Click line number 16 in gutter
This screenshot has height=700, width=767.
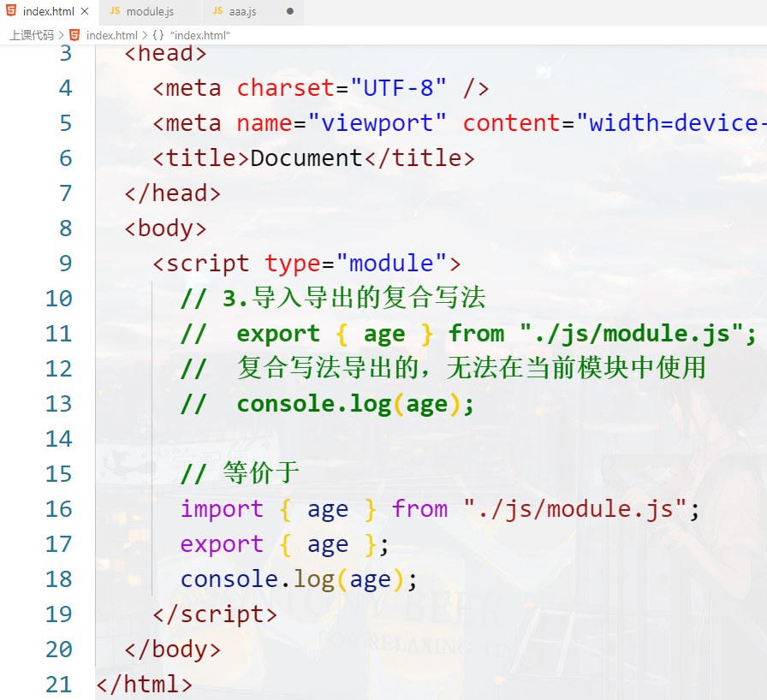click(59, 509)
